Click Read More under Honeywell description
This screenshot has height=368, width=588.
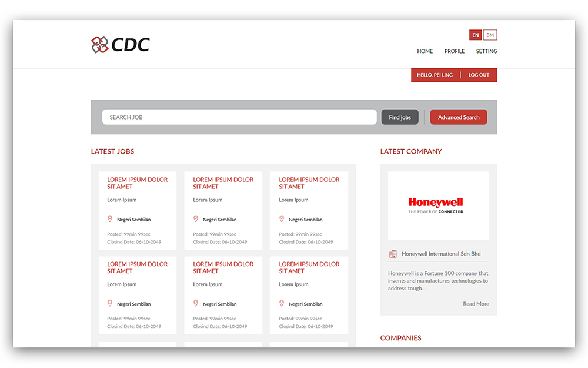click(476, 304)
